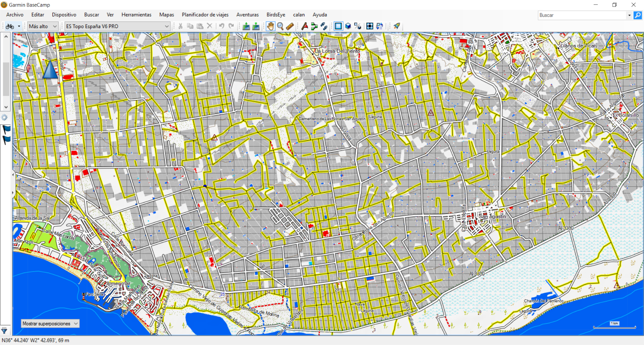The height and width of the screenshot is (345, 644).
Task: Click into the Buscar search field
Action: point(582,15)
